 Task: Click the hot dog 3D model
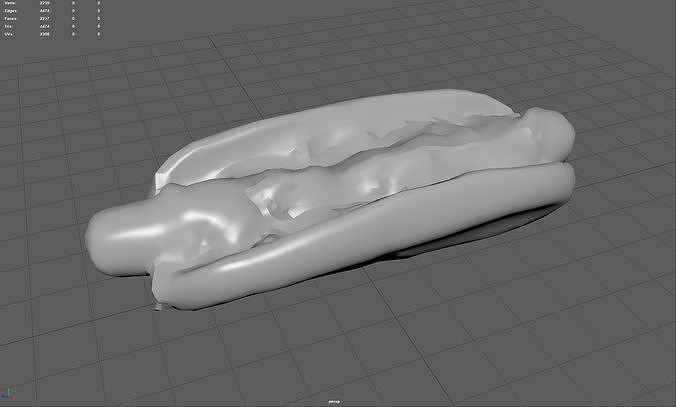tap(330, 198)
